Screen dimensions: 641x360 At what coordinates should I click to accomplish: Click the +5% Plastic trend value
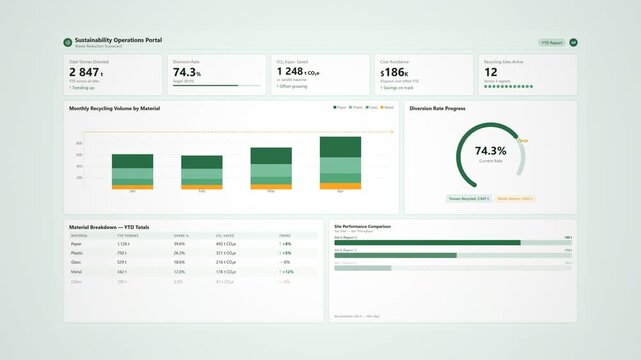pyautogui.click(x=285, y=253)
